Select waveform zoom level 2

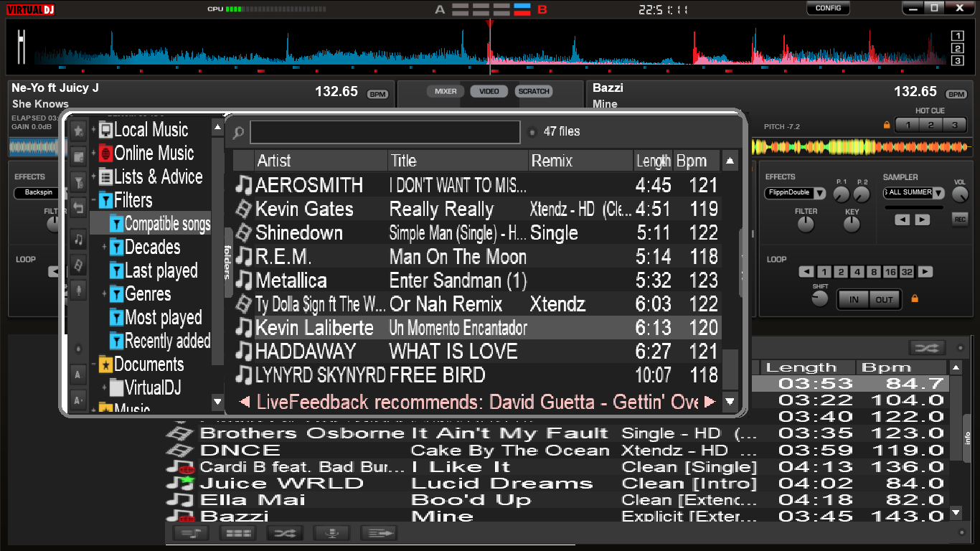click(x=957, y=48)
